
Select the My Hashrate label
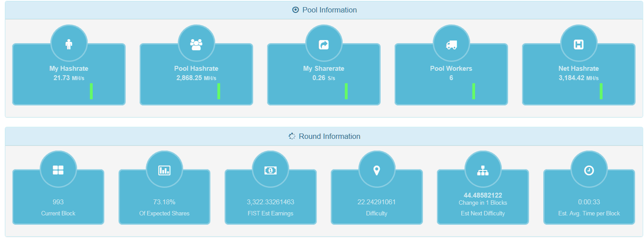point(69,69)
